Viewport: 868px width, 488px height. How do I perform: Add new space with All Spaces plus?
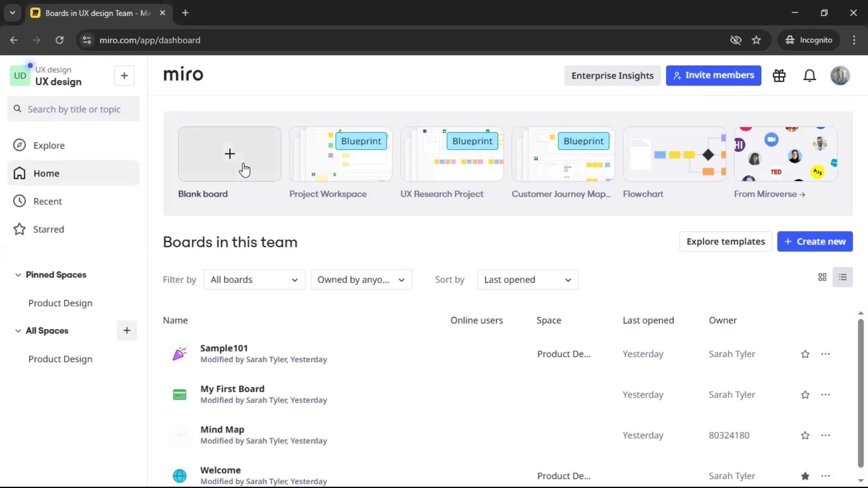point(127,331)
